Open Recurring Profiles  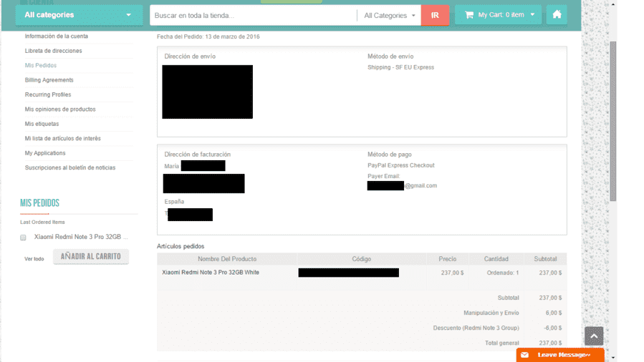48,94
